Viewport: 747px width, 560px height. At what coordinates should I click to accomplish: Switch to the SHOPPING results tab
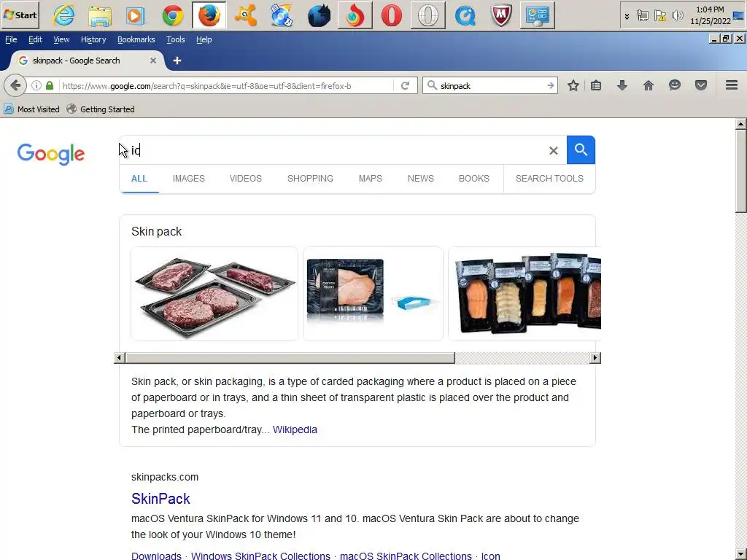310,179
